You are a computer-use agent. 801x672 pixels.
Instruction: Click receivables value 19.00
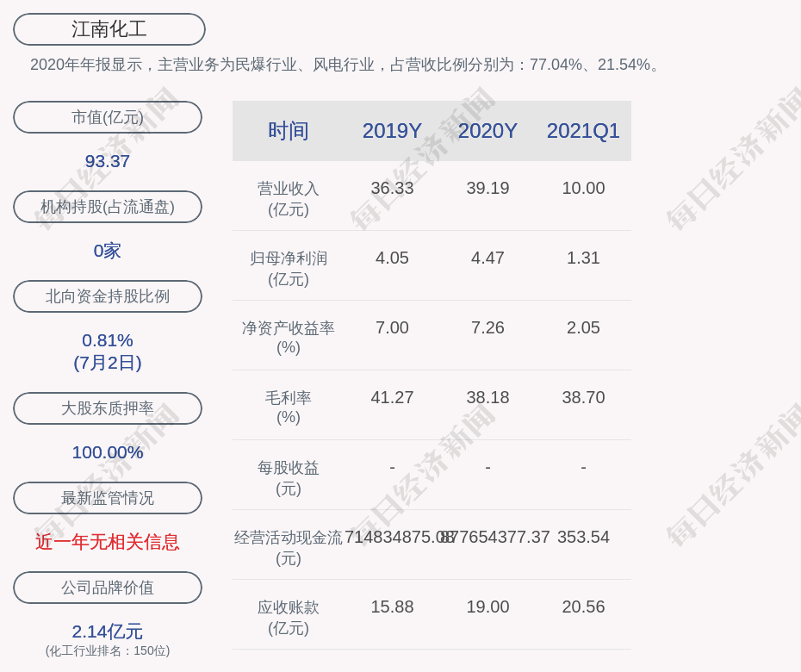(x=487, y=607)
